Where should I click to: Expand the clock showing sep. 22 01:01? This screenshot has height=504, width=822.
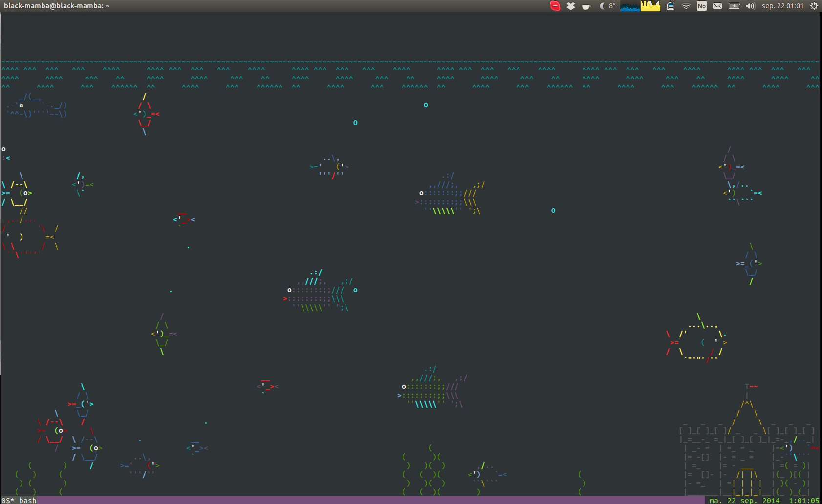pos(782,6)
